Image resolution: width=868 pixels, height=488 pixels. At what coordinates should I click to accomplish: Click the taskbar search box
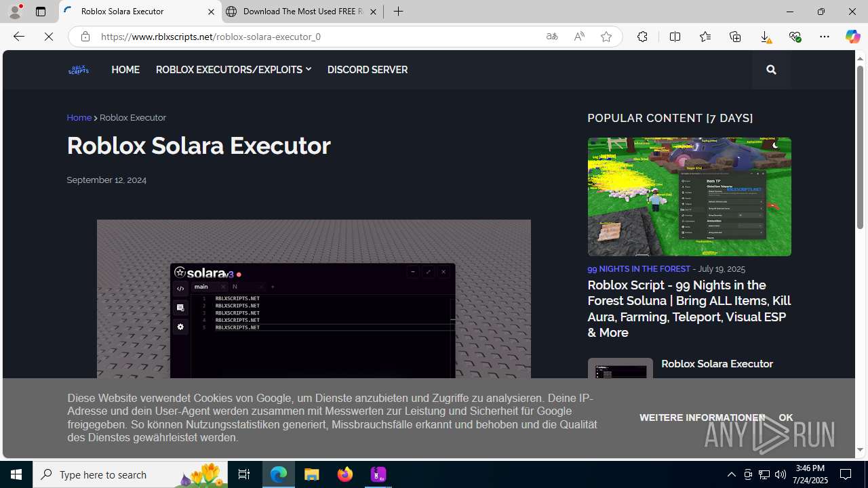[130, 474]
